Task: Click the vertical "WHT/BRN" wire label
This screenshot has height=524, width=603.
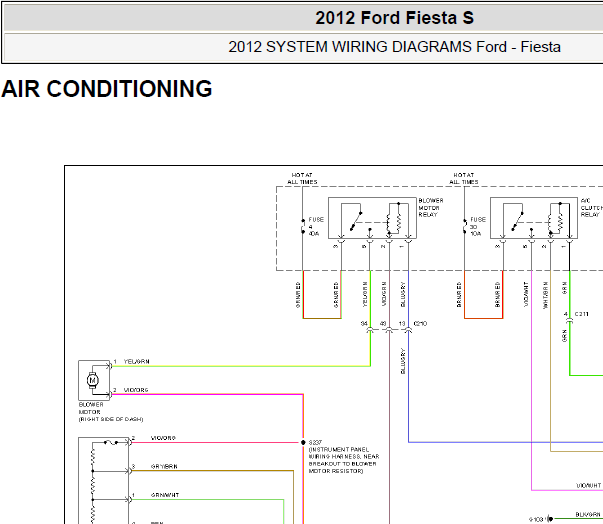Action: click(x=545, y=295)
